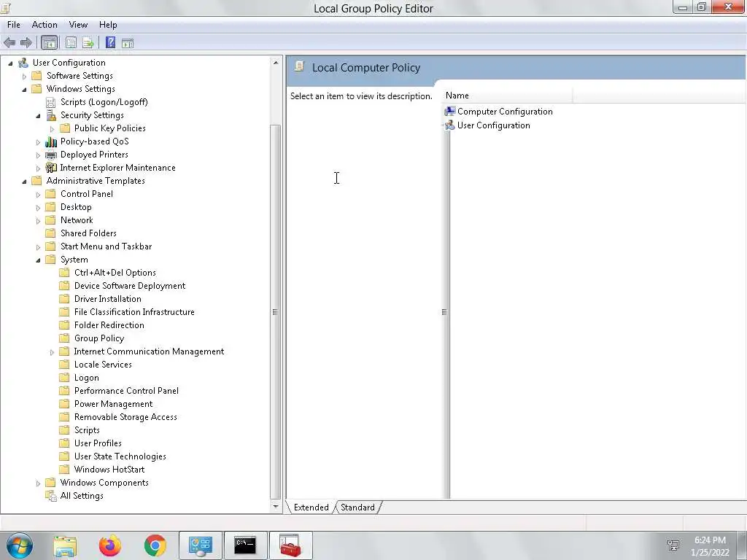Select the Locale Services folder

click(103, 365)
